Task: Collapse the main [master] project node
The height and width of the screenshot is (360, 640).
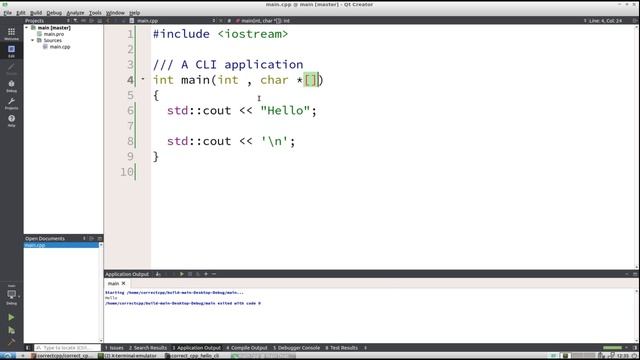Action: point(27,28)
